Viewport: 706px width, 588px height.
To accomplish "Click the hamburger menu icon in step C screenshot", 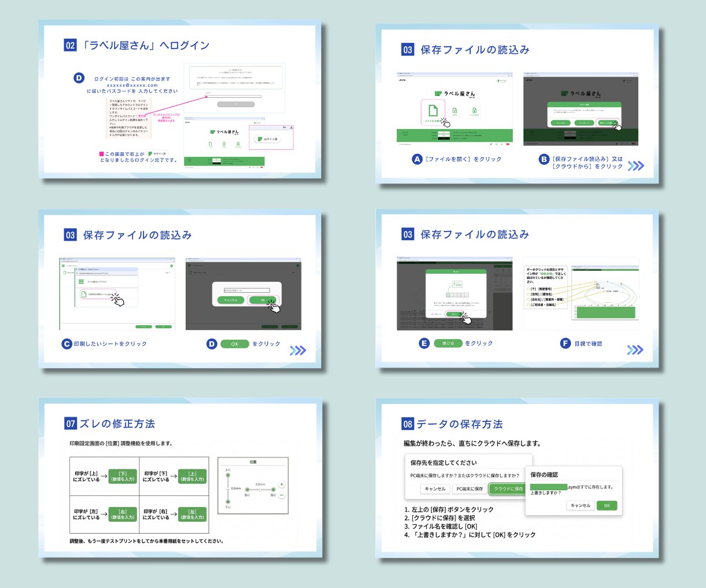I will (x=82, y=282).
